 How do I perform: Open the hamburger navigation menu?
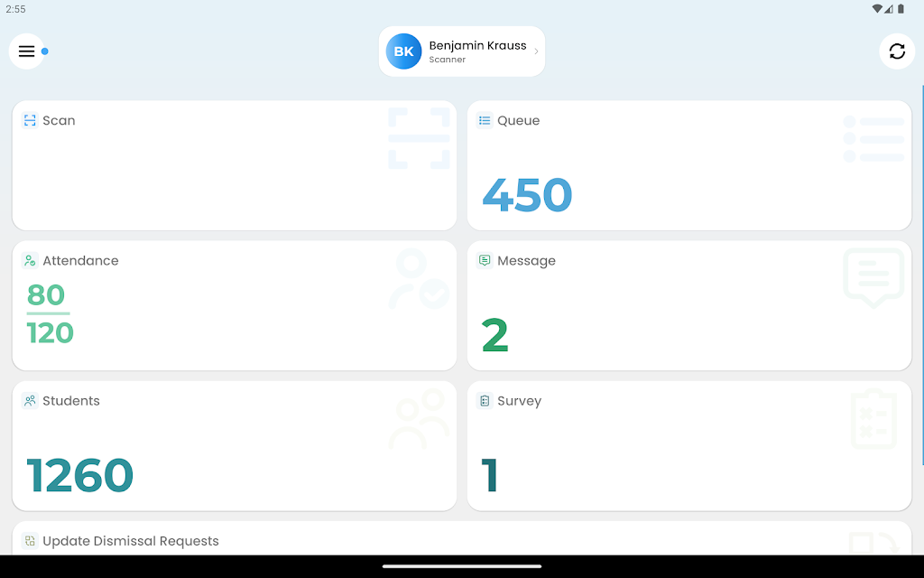tap(27, 51)
